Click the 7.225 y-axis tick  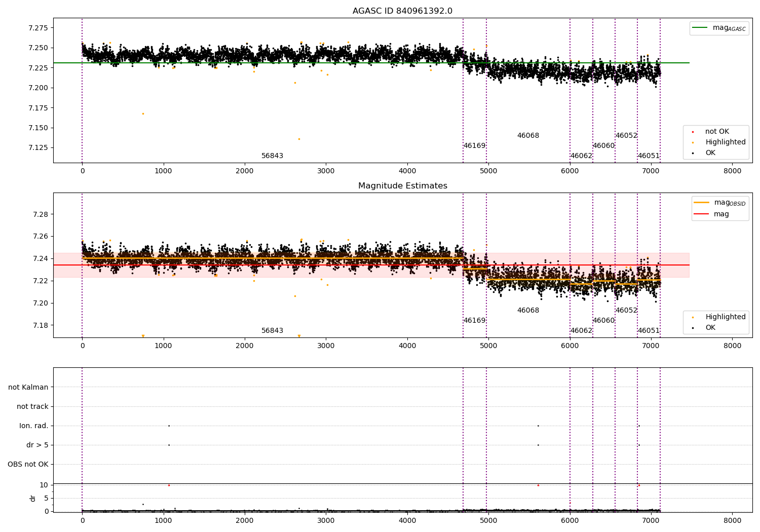(38, 68)
